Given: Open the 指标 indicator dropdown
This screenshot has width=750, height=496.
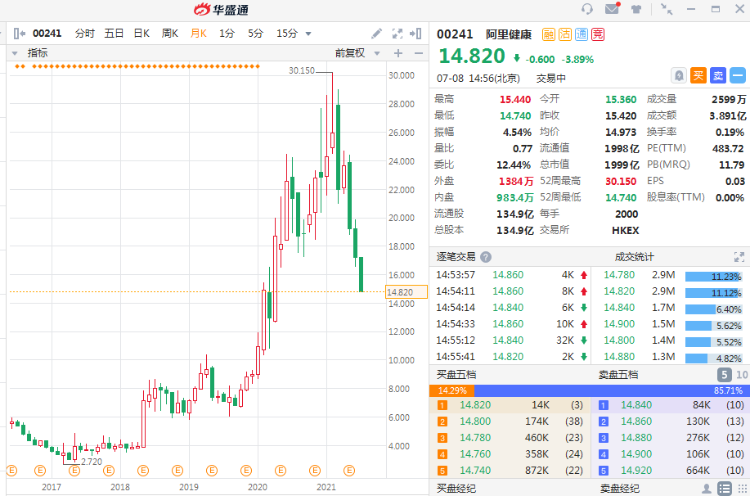Looking at the screenshot, I should click(x=15, y=53).
